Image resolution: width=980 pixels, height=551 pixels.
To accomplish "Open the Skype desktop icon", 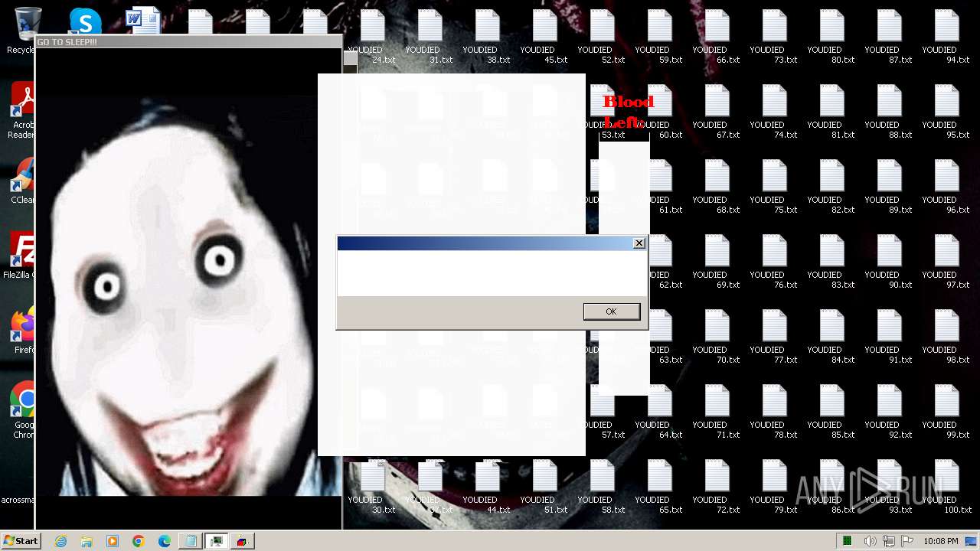I will (x=85, y=21).
